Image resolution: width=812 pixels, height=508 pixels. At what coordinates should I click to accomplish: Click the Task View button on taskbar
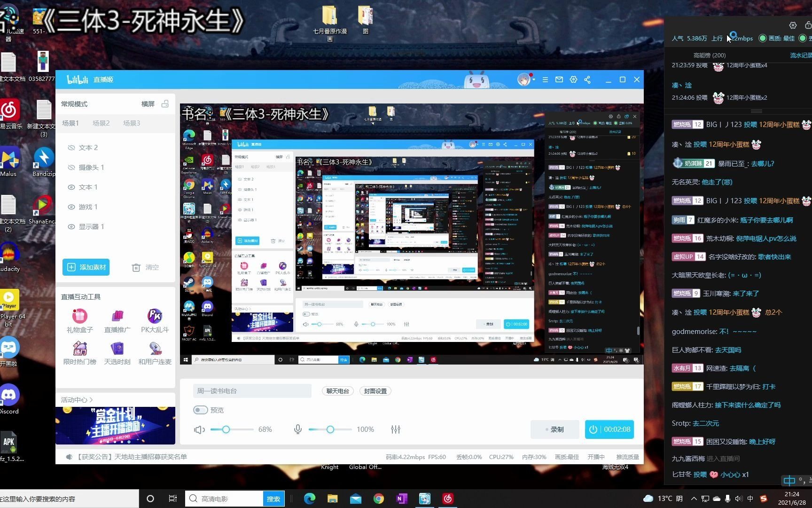[x=172, y=499]
